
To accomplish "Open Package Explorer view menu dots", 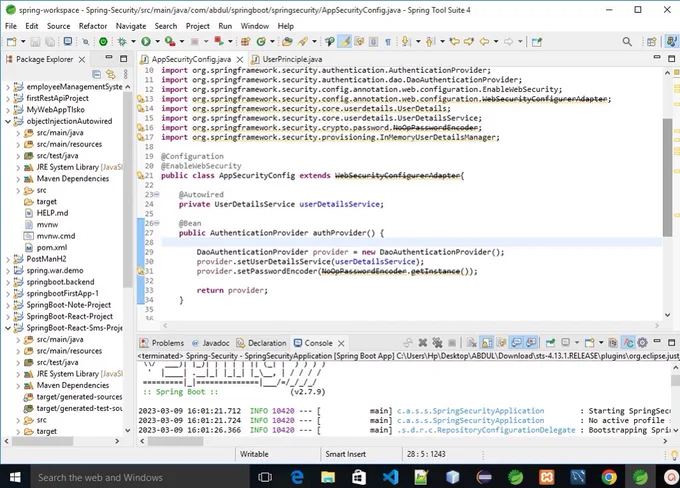I will pyautogui.click(x=126, y=74).
